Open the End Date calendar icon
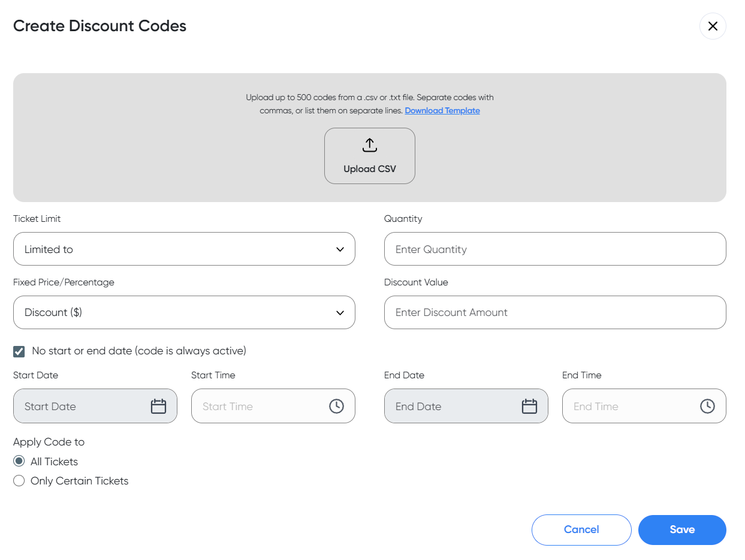 (529, 407)
